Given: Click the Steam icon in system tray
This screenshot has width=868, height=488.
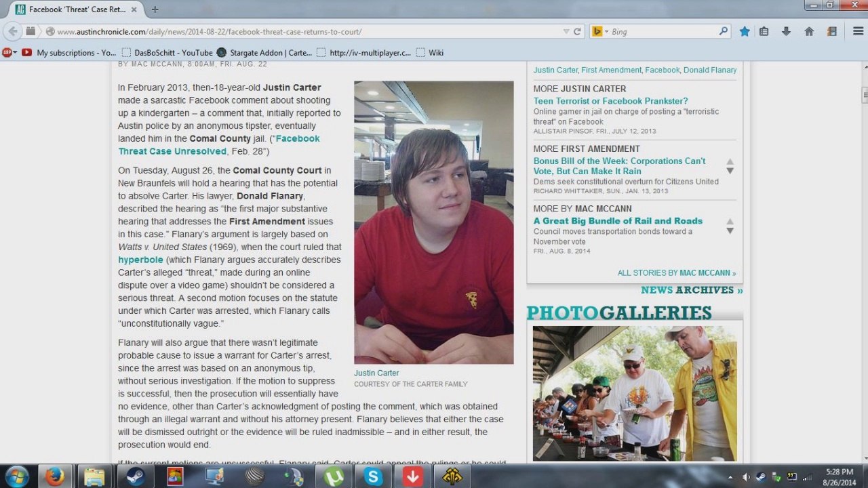Looking at the screenshot, I should pyautogui.click(x=761, y=477).
